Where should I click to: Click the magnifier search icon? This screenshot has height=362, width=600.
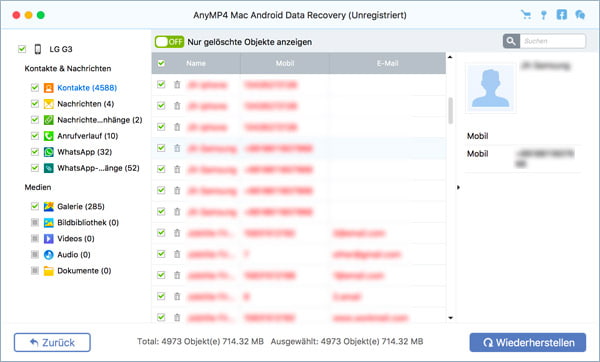(x=511, y=41)
